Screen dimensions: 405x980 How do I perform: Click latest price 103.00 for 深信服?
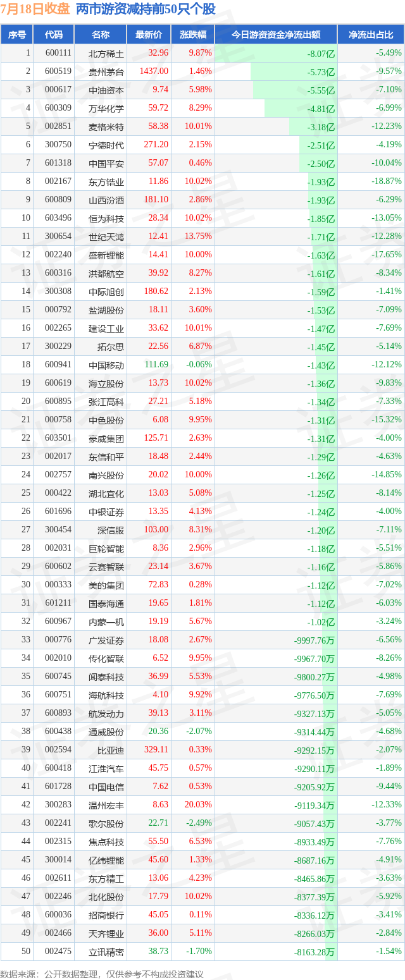(x=156, y=530)
